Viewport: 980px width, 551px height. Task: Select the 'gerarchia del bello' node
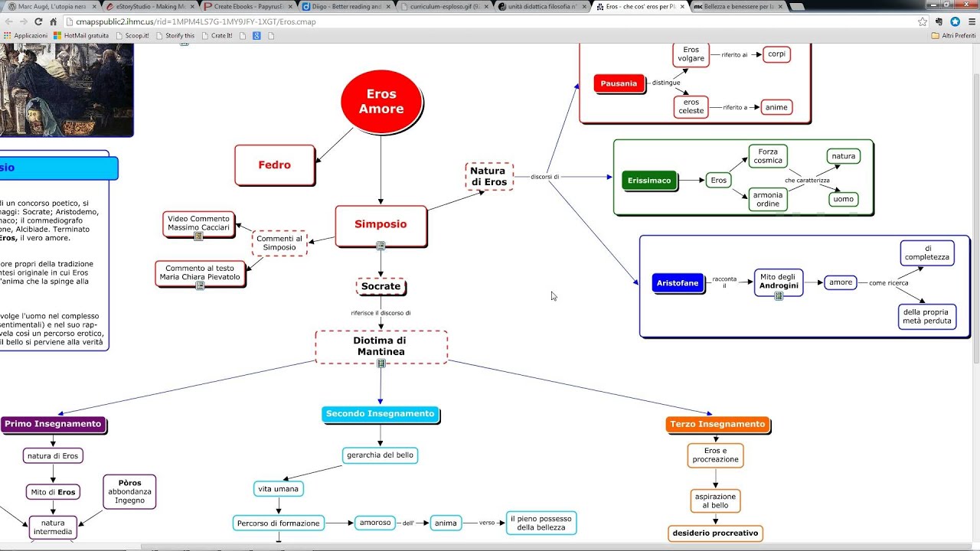pos(380,455)
